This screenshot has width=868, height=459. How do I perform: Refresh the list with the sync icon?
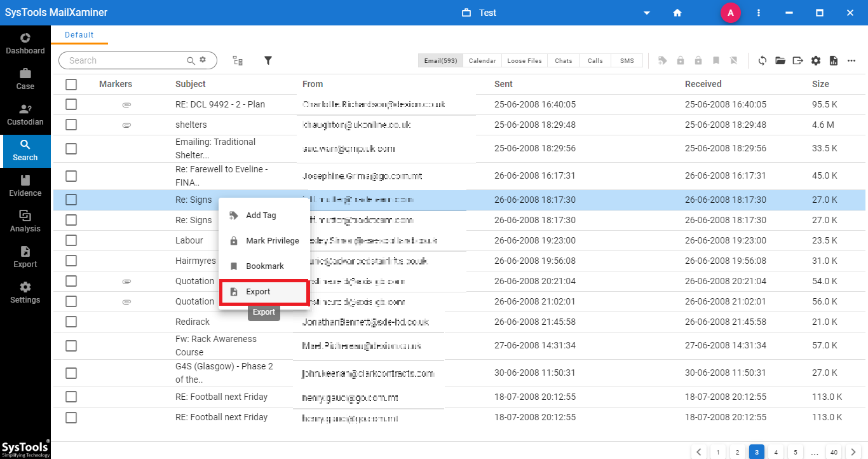pyautogui.click(x=763, y=60)
